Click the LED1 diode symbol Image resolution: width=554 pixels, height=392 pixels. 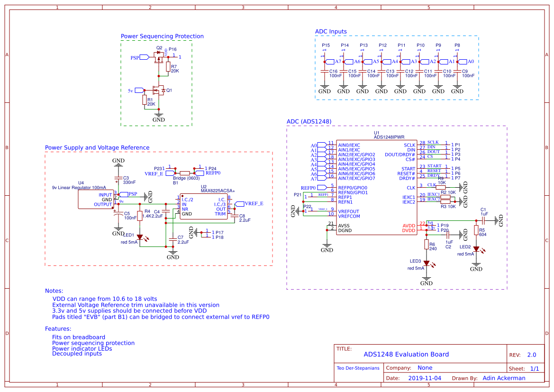point(140,237)
